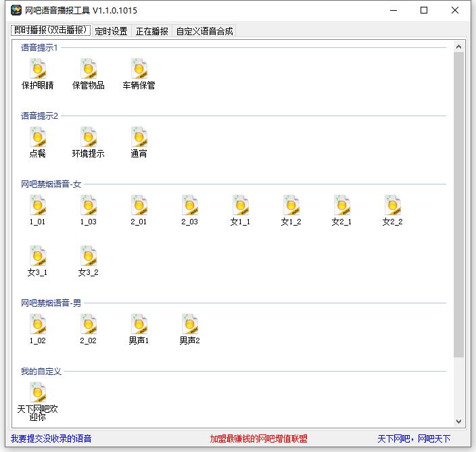Screen dimensions: 476x452
Task: Select the 2_03 female voice file
Action: point(190,206)
